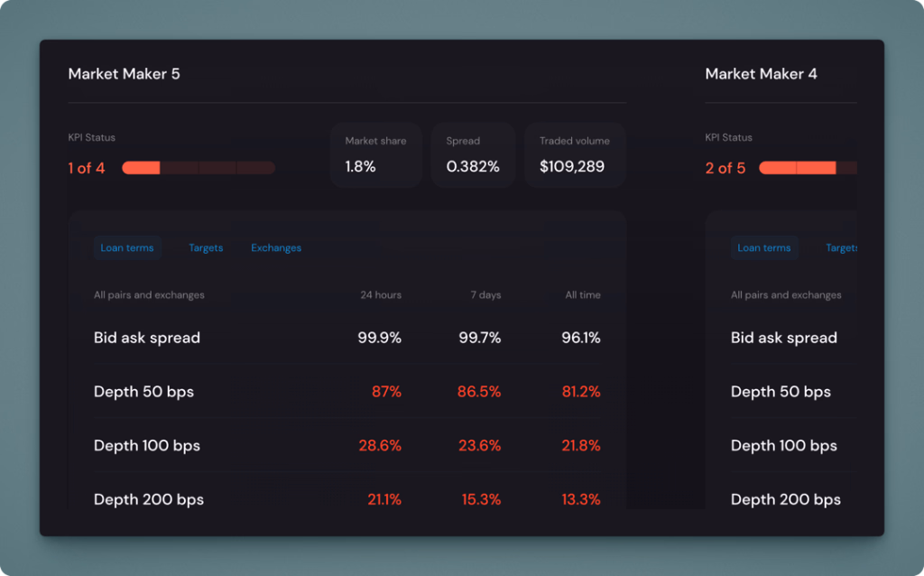Open the Market Maker 4 panel
This screenshot has height=576, width=924.
click(761, 74)
